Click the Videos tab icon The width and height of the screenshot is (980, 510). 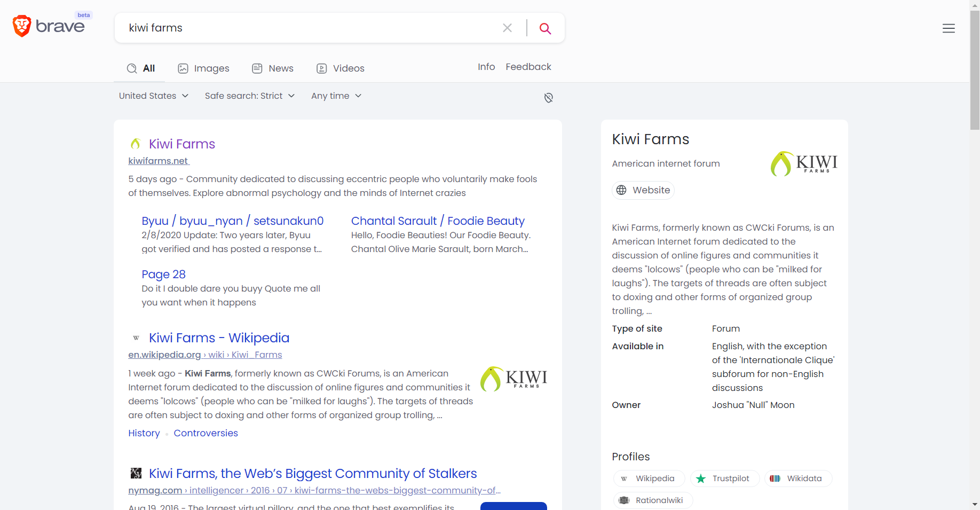(x=322, y=68)
